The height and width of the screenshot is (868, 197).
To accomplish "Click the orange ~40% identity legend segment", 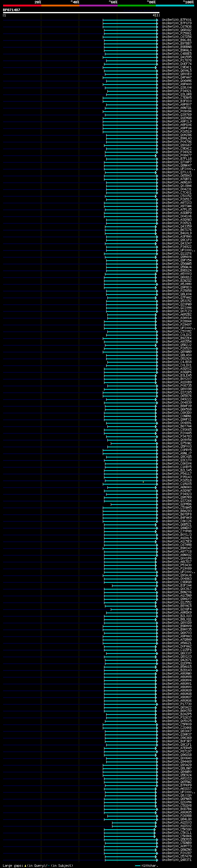I will (60, 6).
